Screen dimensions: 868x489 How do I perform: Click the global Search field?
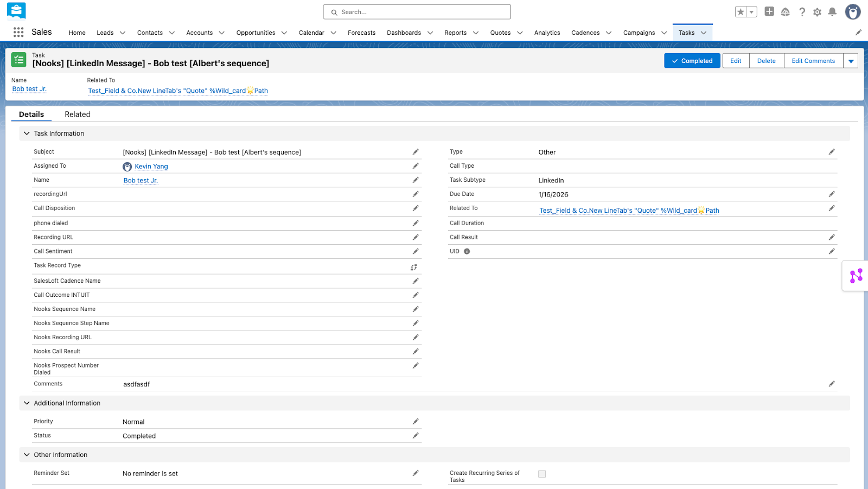click(417, 12)
